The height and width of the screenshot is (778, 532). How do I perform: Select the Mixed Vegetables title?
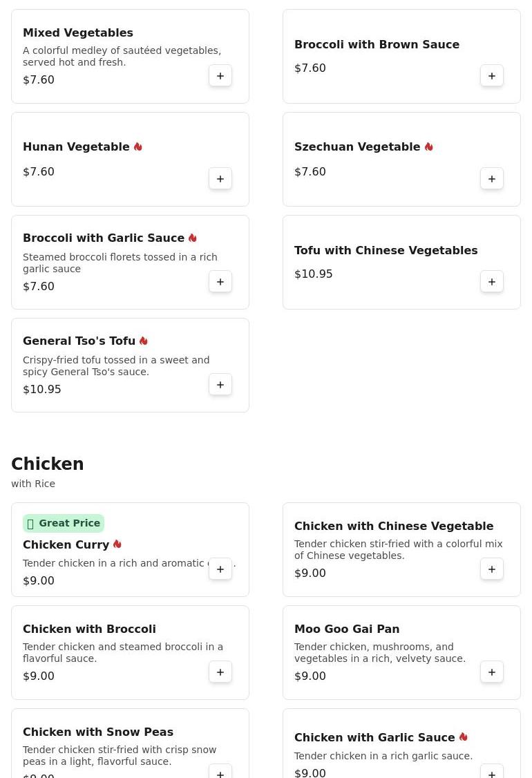click(x=78, y=32)
